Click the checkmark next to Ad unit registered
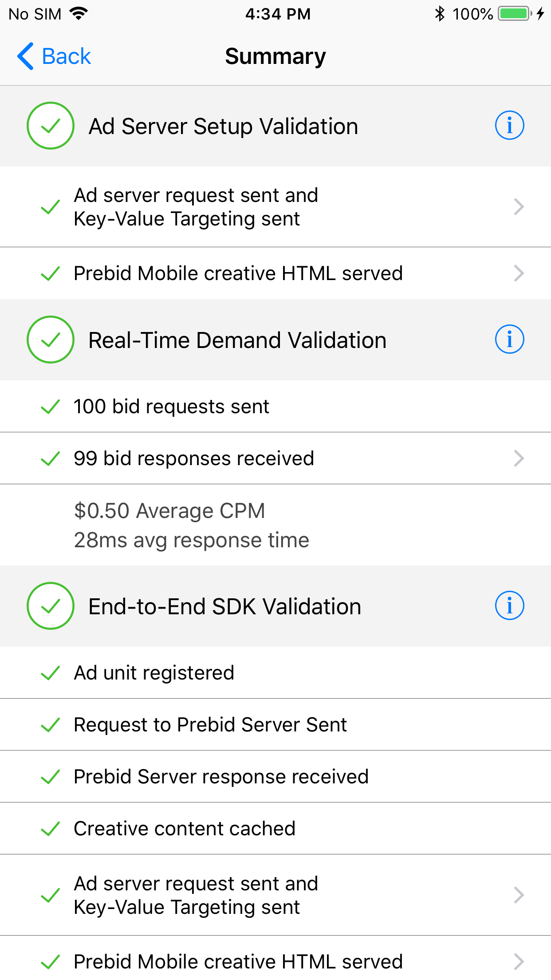 pos(50,672)
